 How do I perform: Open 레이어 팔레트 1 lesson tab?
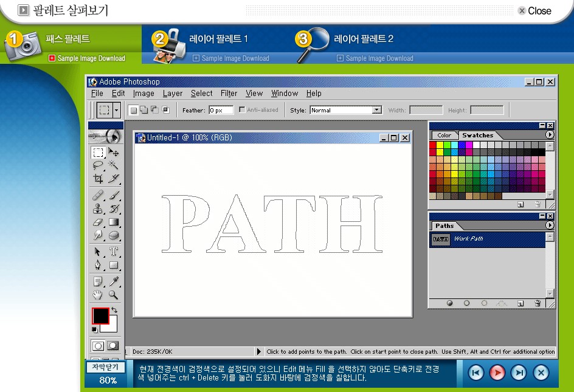pyautogui.click(x=218, y=39)
